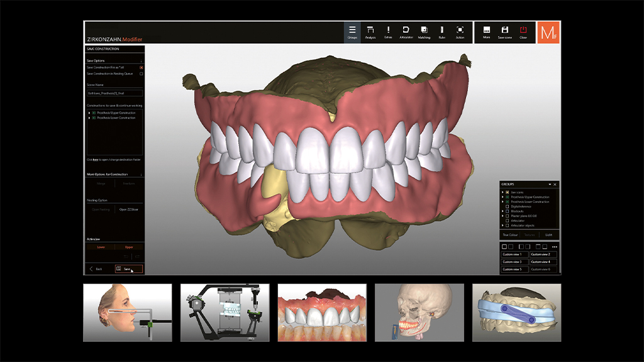Open the Analysis tool
644x362 pixels.
(x=370, y=32)
